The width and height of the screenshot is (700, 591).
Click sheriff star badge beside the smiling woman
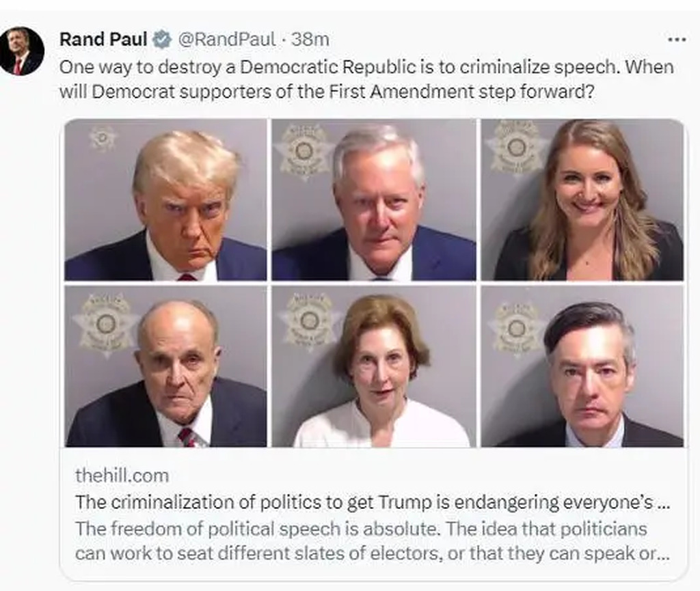pyautogui.click(x=515, y=148)
